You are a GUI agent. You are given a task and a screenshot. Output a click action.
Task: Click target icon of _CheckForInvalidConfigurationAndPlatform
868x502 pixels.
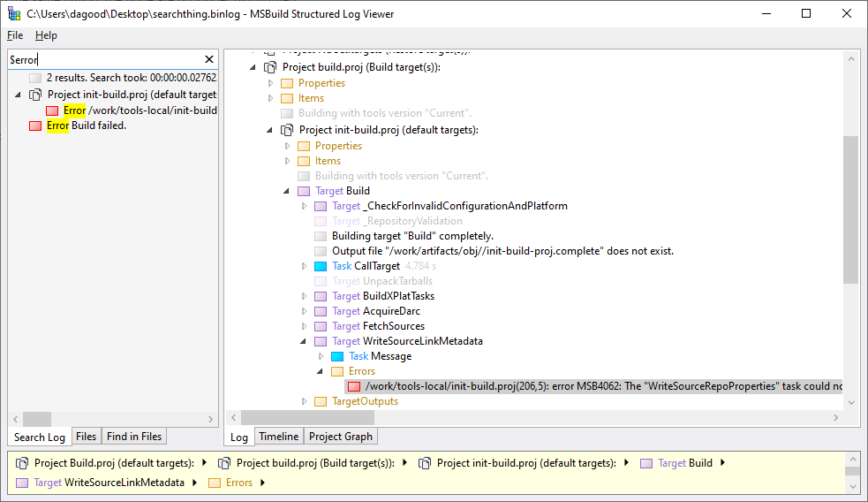pos(321,206)
